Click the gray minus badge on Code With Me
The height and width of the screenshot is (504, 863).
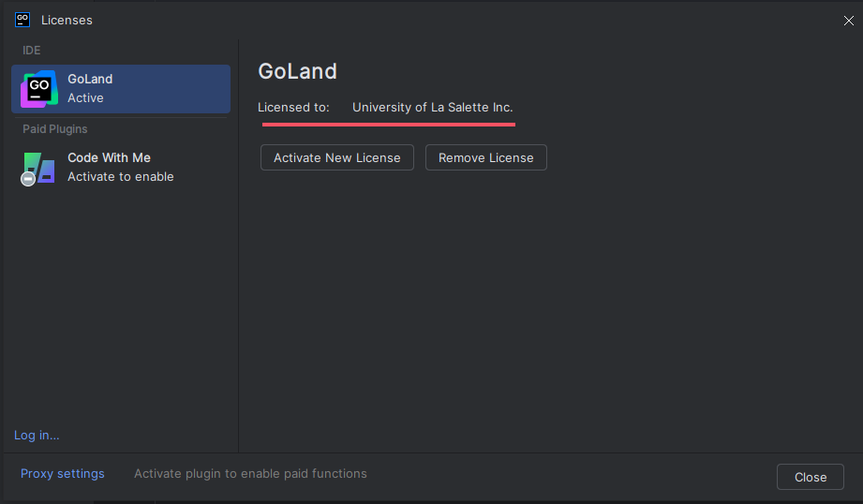pyautogui.click(x=28, y=179)
